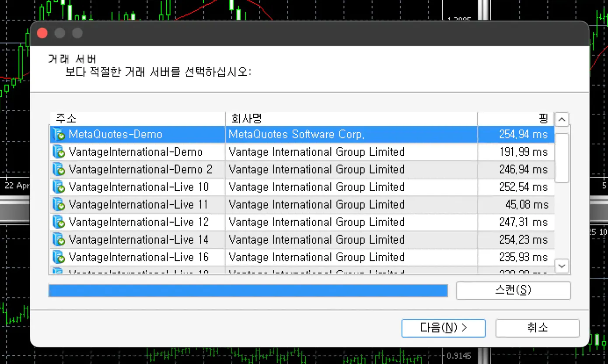Click the server icon beside VantageInternational-Demo
Screen dimensions: 608x364
pyautogui.click(x=59, y=152)
